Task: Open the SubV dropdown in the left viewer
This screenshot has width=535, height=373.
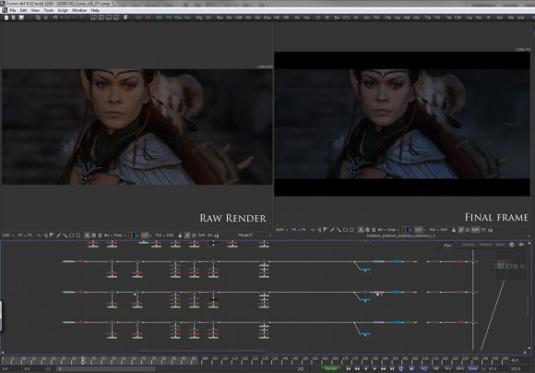Action: 7,235
